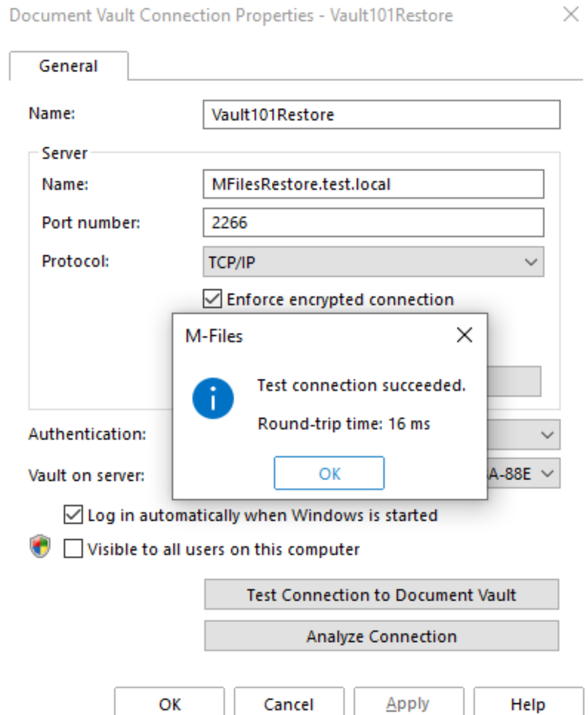Click the Apply button
This screenshot has width=588, height=715.
[408, 703]
